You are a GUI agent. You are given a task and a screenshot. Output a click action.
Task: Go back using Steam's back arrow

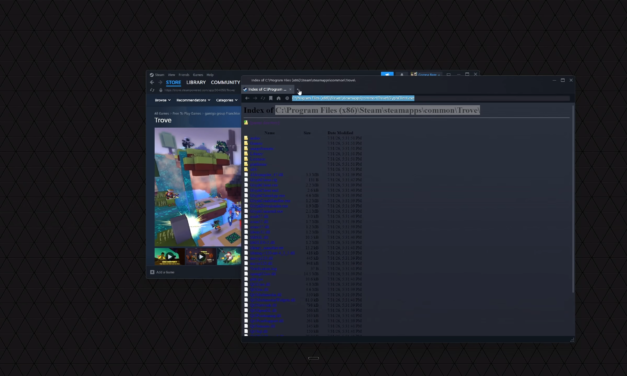point(152,82)
